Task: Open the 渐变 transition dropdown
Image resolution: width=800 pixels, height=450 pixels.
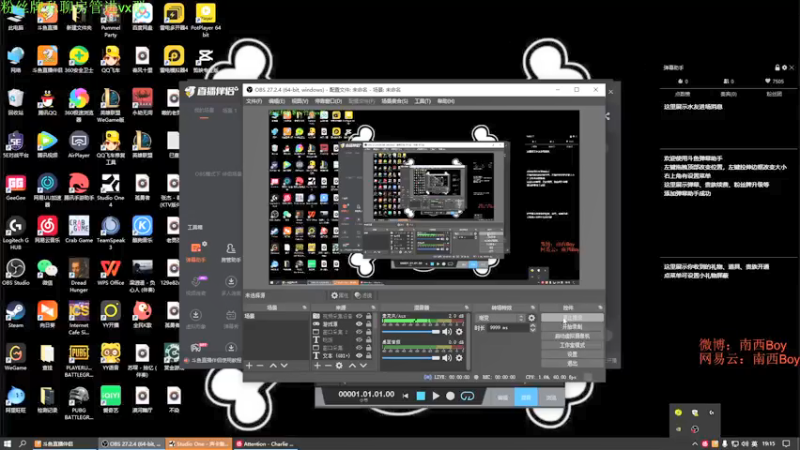Action: [500, 318]
